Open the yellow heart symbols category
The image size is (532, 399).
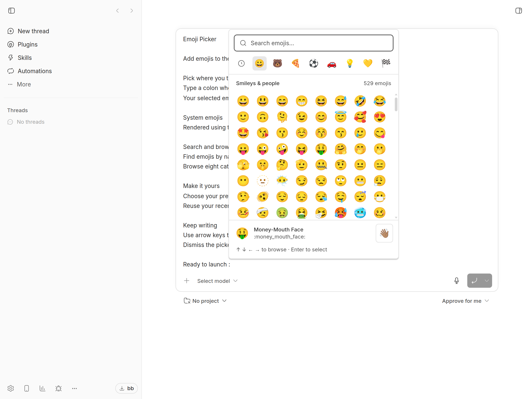pyautogui.click(x=368, y=63)
